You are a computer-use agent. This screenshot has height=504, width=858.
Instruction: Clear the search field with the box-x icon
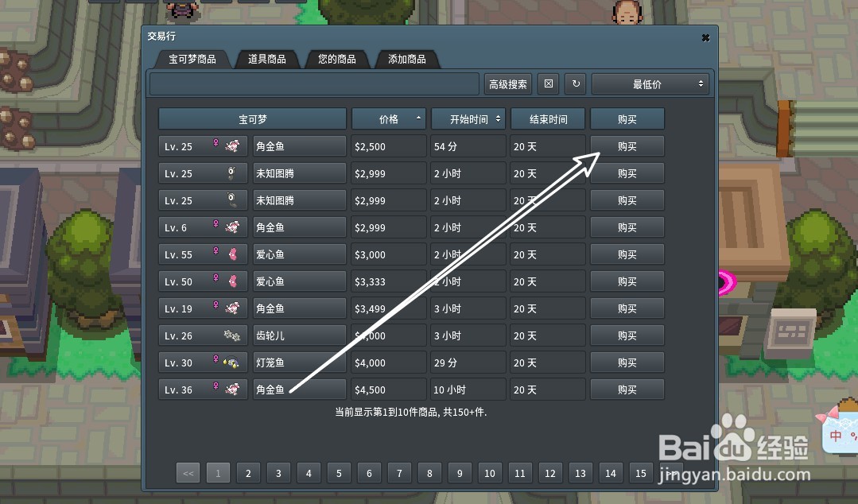(x=549, y=83)
